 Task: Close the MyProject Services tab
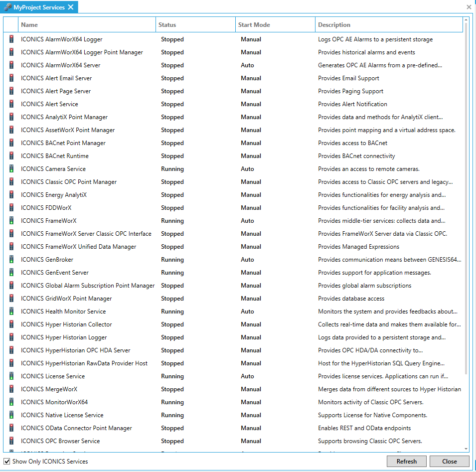(71, 7)
